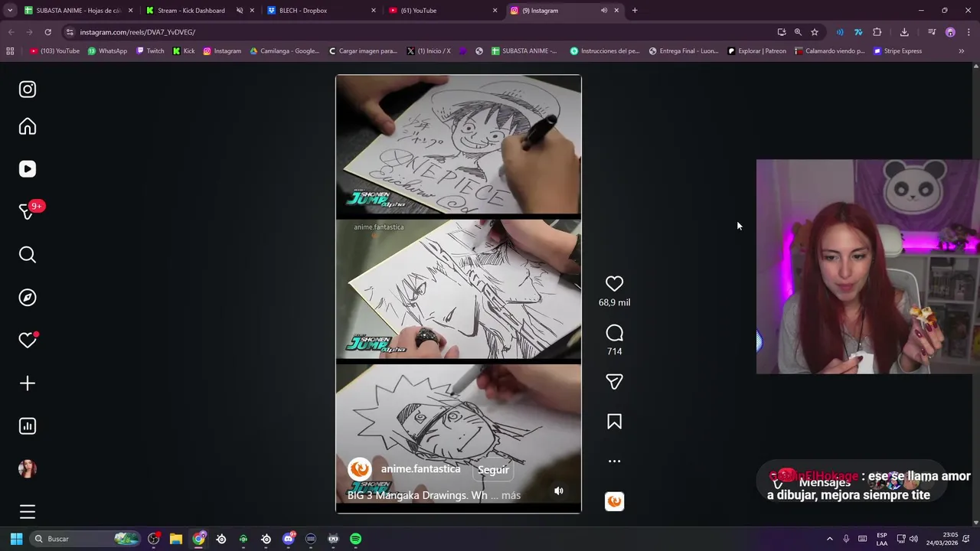Screen dimensions: 980x551
Task: Expand the reel caption with 'más'
Action: point(511,496)
